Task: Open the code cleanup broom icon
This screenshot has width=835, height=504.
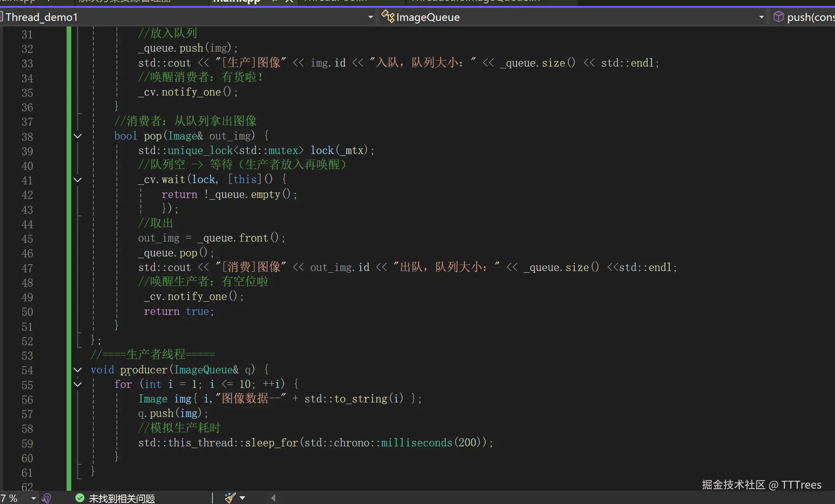Action: pyautogui.click(x=230, y=498)
